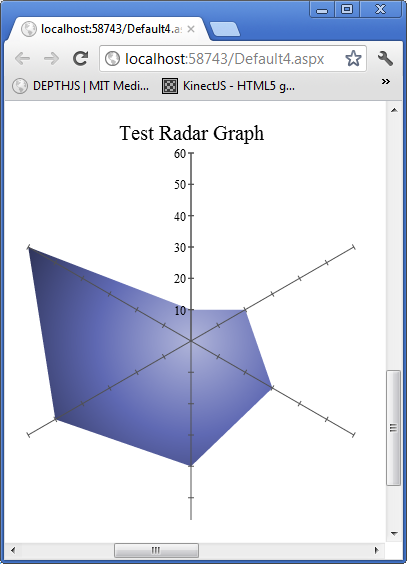Reload the page with the refresh icon
407x564 pixels.
(x=81, y=58)
